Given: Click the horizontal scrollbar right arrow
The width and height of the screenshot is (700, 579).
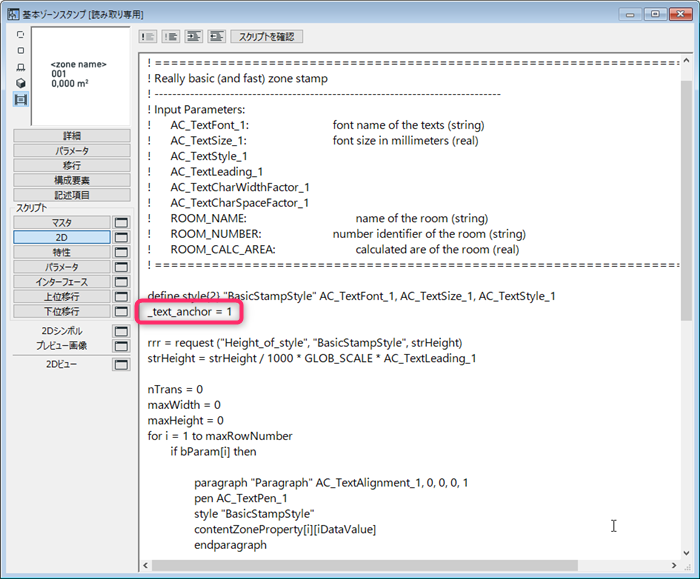Looking at the screenshot, I should [x=674, y=565].
